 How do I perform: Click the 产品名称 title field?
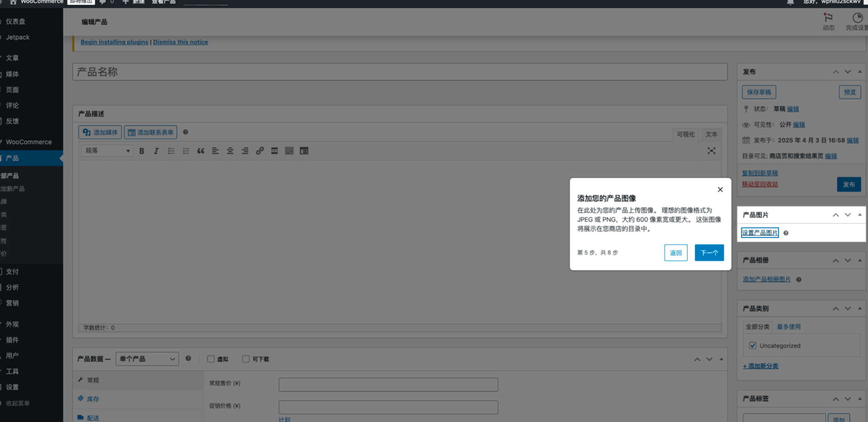point(400,72)
